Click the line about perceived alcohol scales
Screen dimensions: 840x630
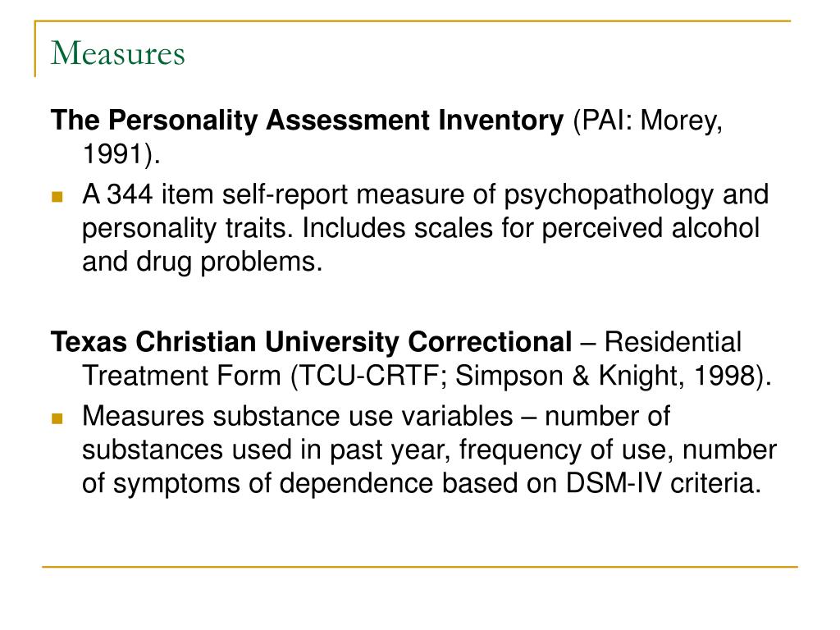pyautogui.click(x=421, y=229)
